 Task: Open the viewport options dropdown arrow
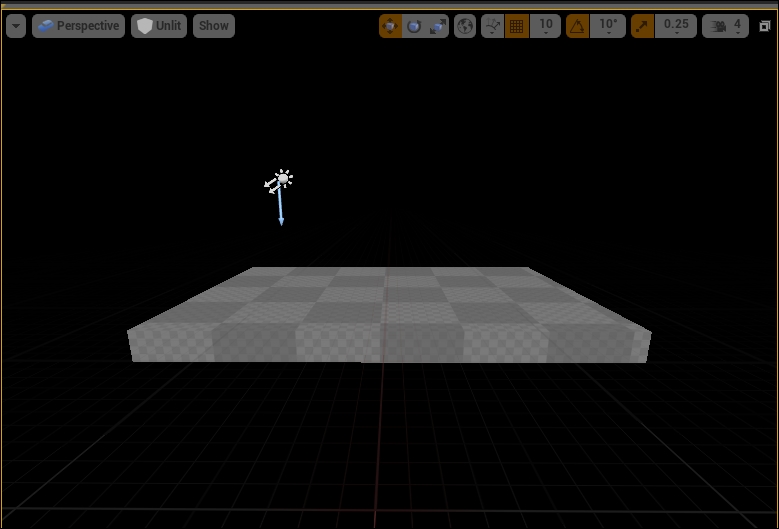tap(16, 26)
